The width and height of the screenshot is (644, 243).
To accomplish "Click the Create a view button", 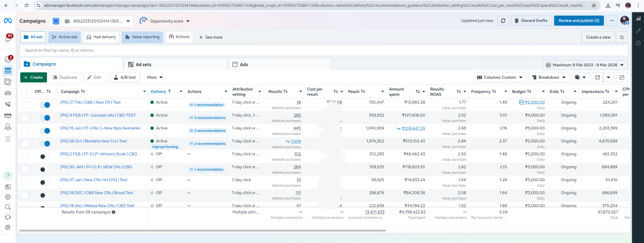I will tap(598, 37).
